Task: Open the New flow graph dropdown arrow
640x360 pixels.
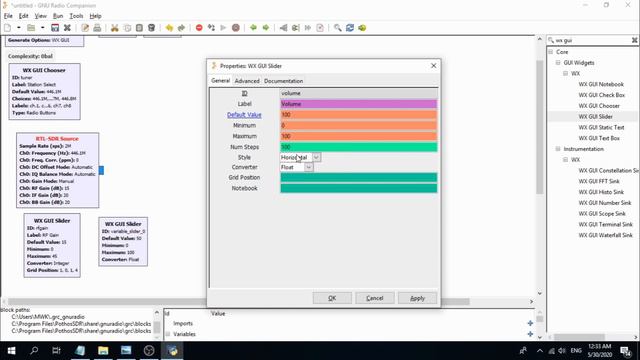Action: tap(19, 28)
